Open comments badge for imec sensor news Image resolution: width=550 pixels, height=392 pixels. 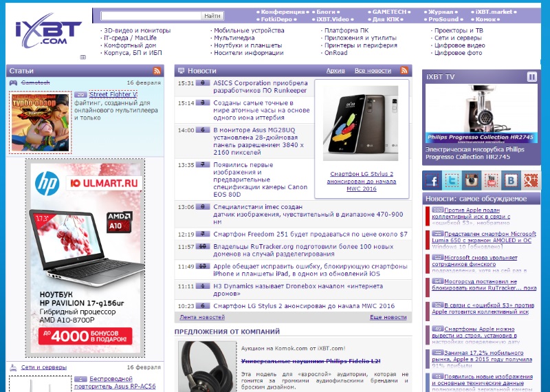(202, 207)
